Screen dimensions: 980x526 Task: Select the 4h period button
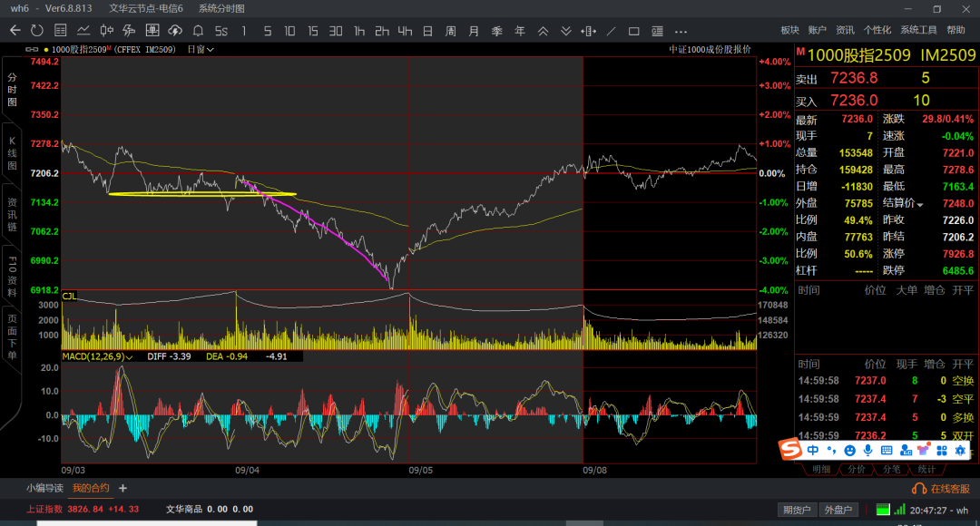[x=405, y=31]
